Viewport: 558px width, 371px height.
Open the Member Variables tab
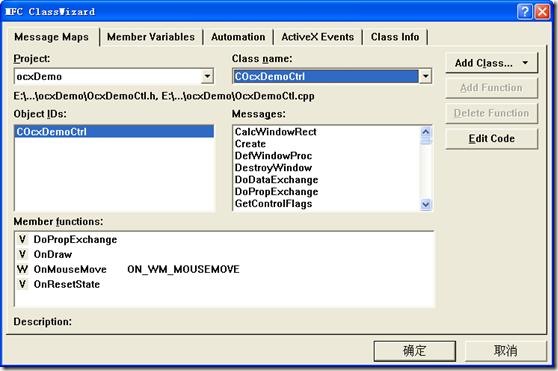click(151, 37)
